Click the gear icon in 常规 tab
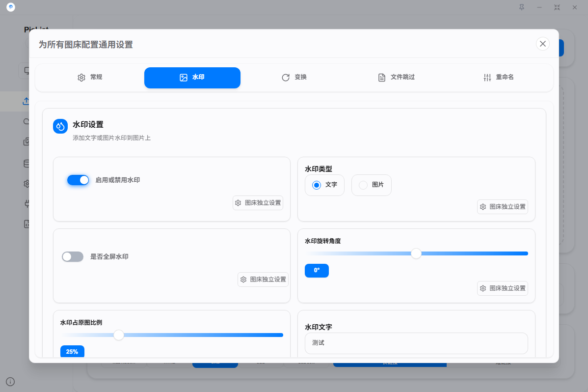588x392 pixels. tap(81, 77)
